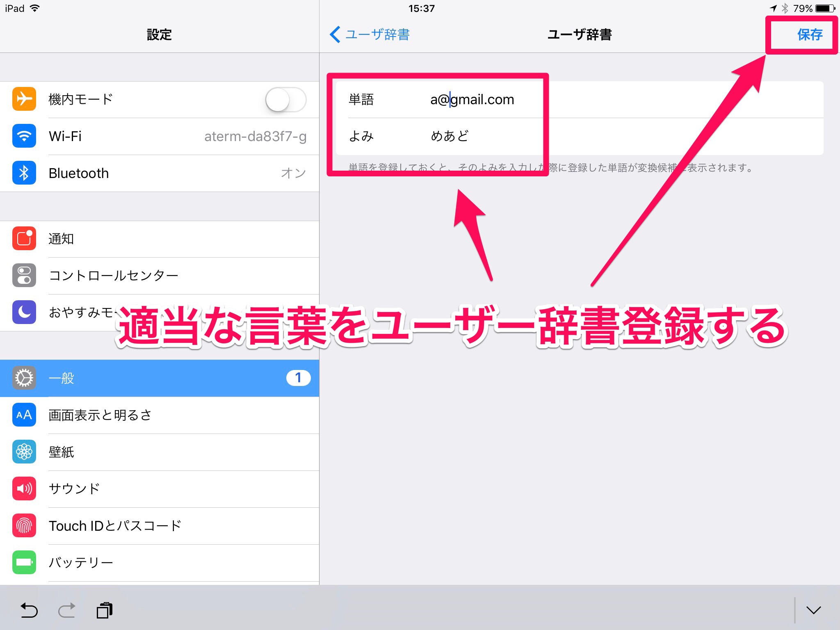Tap the Control Center icon
The height and width of the screenshot is (630, 840).
24,275
